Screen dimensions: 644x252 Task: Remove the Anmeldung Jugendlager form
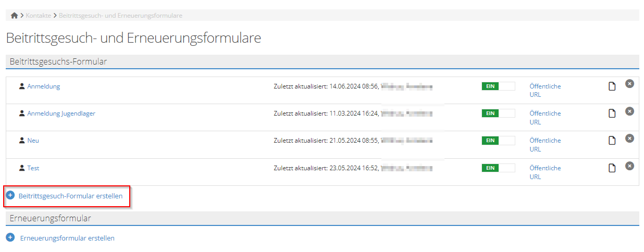point(629,111)
